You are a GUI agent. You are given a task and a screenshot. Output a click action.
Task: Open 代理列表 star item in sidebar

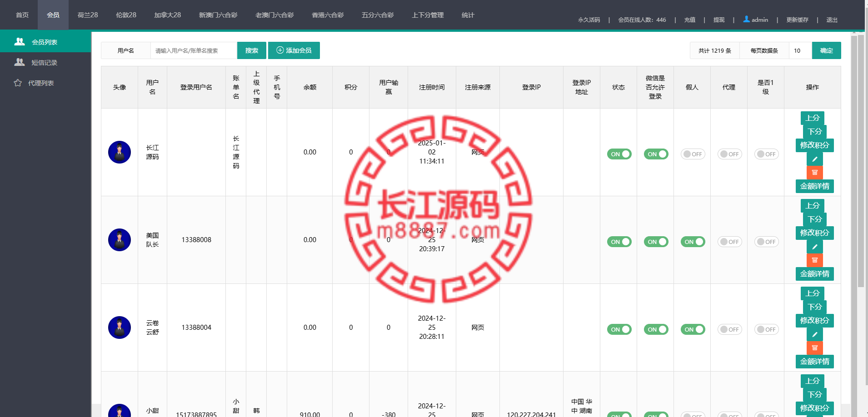point(45,83)
